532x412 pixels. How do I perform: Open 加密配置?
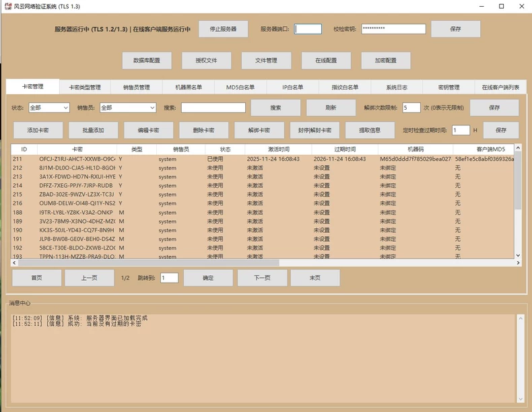point(386,61)
